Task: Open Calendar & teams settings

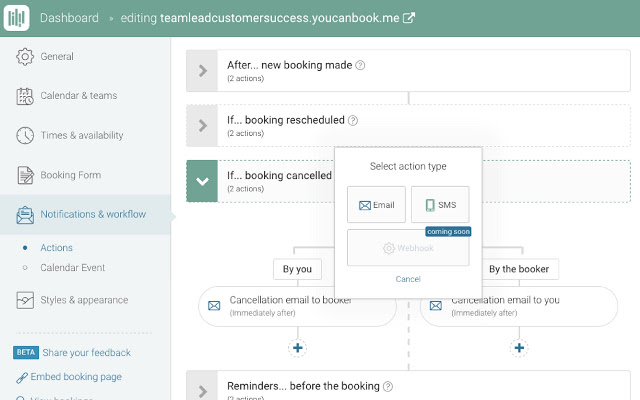Action: coord(78,96)
